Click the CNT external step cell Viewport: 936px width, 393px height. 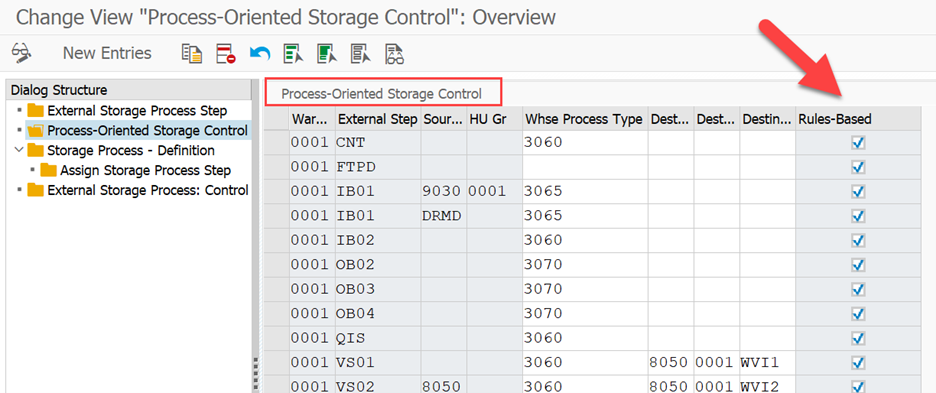click(378, 143)
